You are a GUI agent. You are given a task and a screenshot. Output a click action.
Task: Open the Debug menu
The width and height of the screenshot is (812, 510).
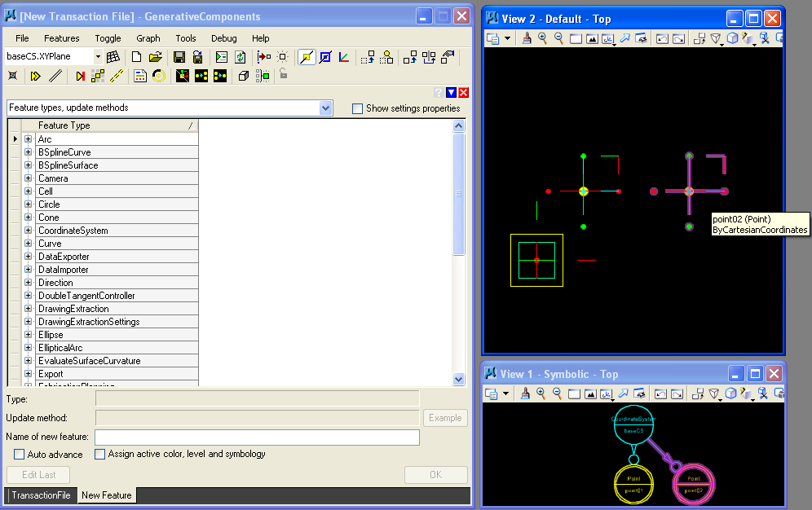[223, 38]
